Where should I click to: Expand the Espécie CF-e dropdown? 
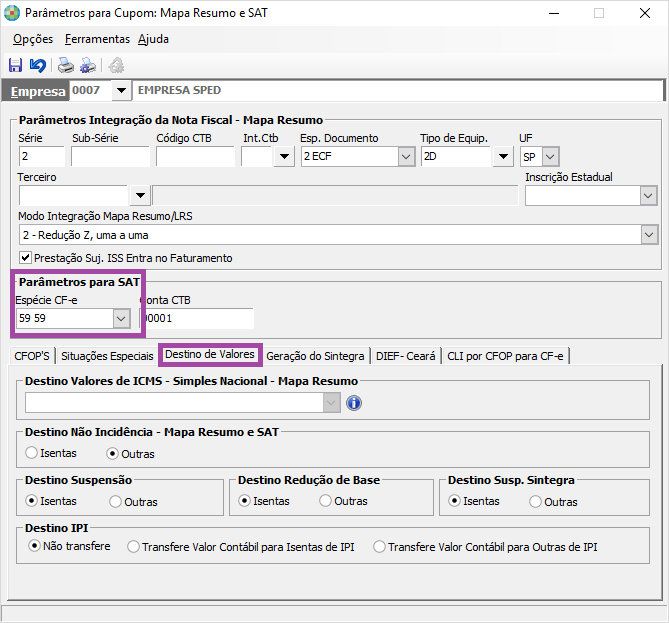point(121,318)
